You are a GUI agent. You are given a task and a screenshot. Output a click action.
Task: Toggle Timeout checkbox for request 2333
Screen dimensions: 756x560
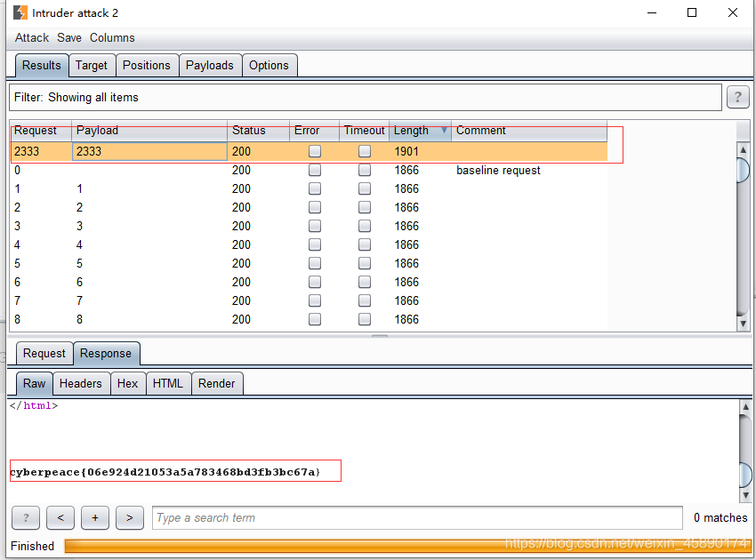coord(365,151)
